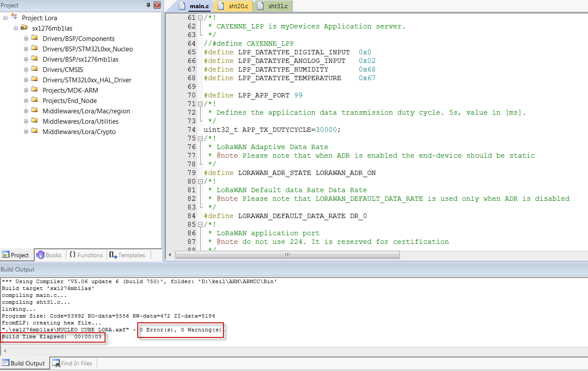Open the Books tab
This screenshot has height=371, width=588.
49,255
